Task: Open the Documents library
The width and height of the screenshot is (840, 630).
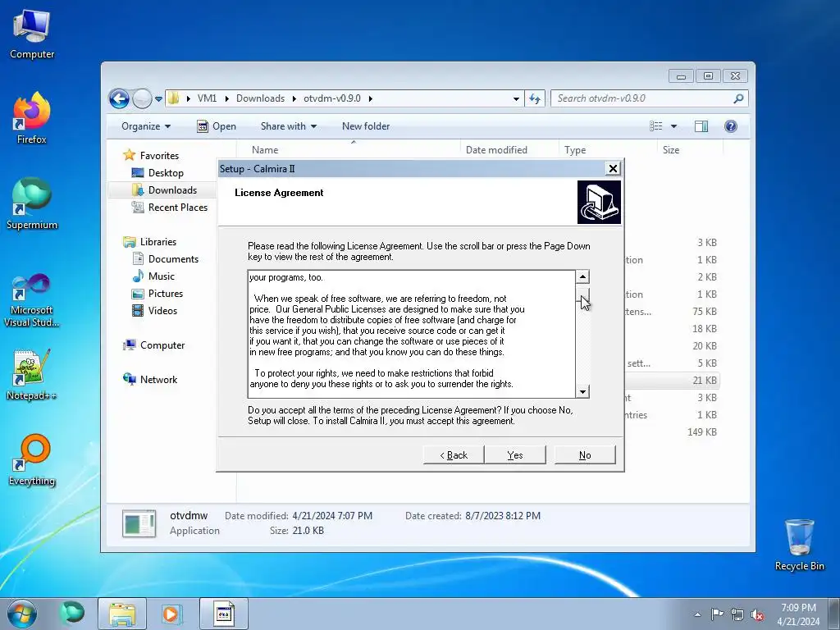Action: coord(173,259)
